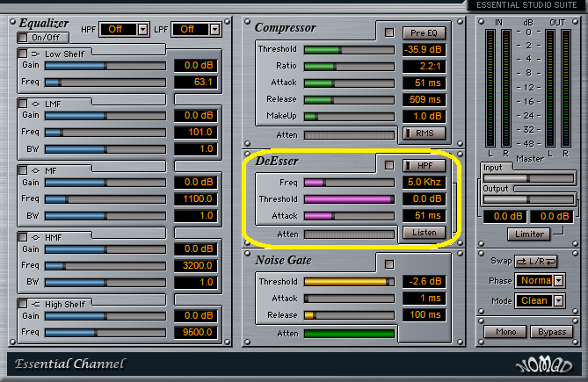Click the Mode Clean value field

[534, 300]
